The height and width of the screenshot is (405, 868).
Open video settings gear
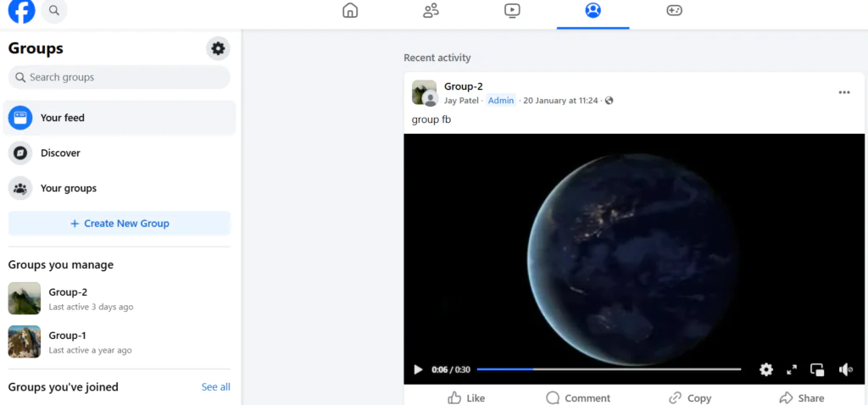coord(766,369)
